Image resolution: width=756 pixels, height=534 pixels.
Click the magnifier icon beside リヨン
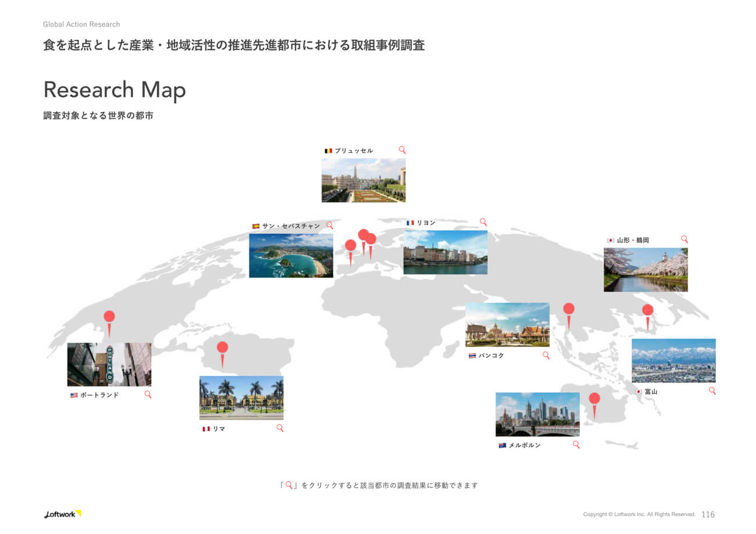click(483, 221)
